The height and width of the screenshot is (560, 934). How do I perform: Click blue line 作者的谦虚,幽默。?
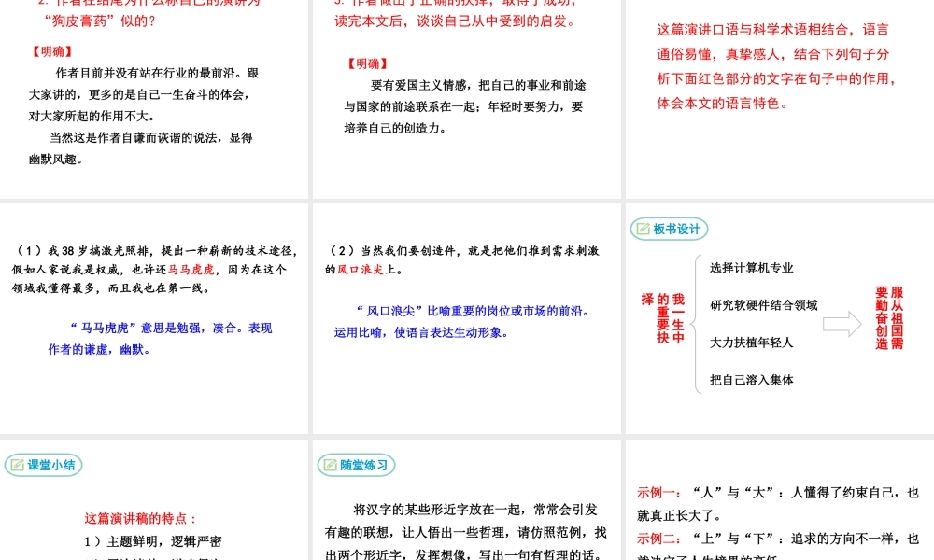pos(99,349)
